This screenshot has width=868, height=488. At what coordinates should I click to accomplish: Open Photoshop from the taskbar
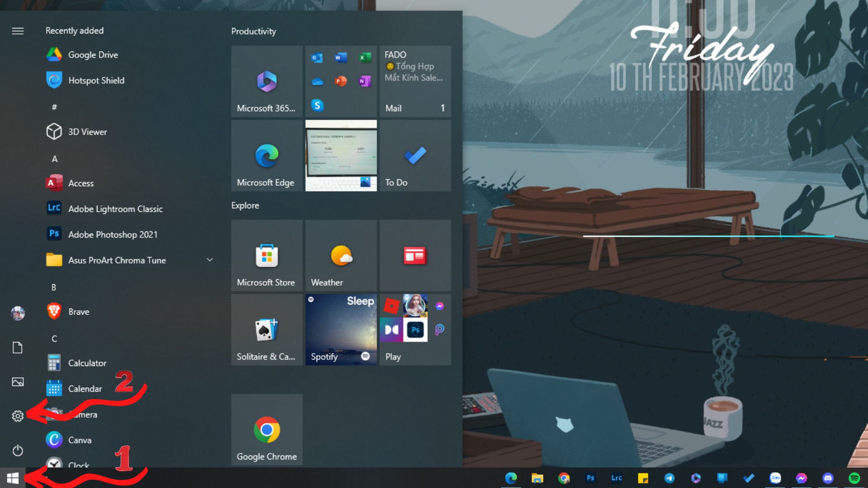click(590, 478)
